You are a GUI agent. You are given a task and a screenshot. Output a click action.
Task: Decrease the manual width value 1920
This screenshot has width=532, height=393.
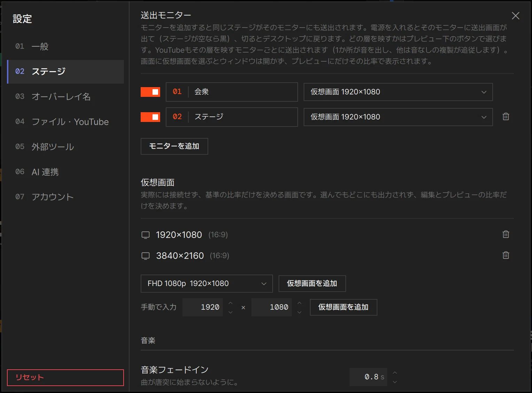[x=230, y=312]
